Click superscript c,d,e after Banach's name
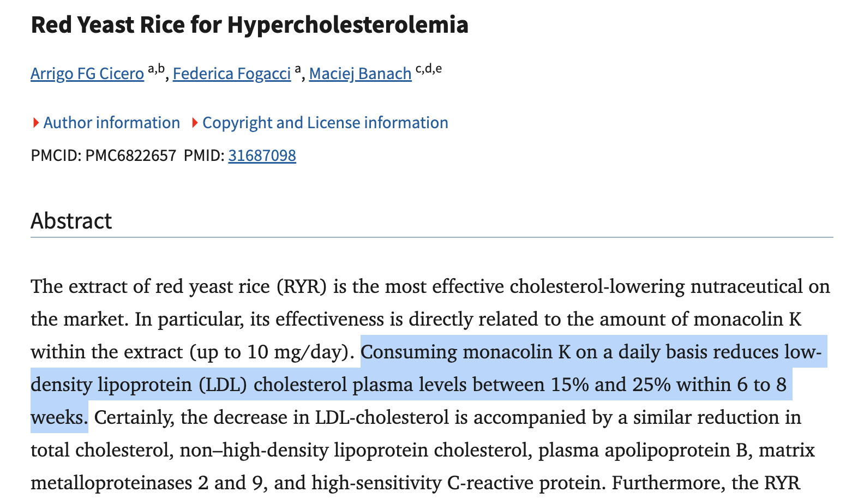The image size is (852, 504). tap(428, 69)
